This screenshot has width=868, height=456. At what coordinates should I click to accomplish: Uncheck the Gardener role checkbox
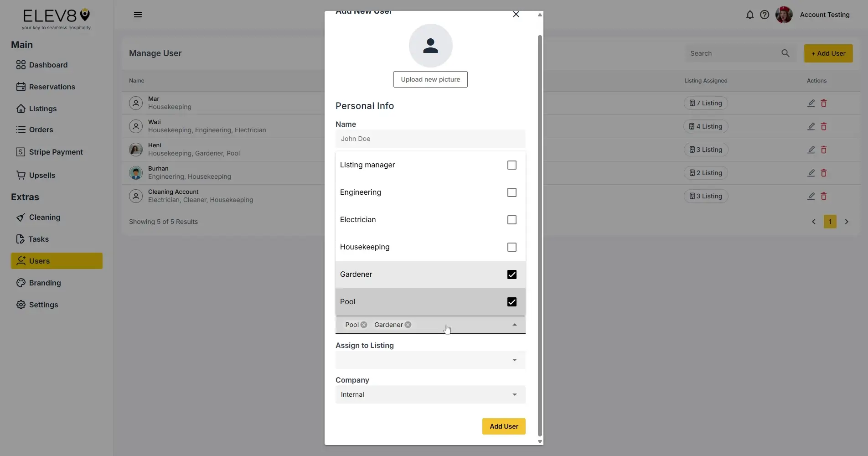click(511, 275)
